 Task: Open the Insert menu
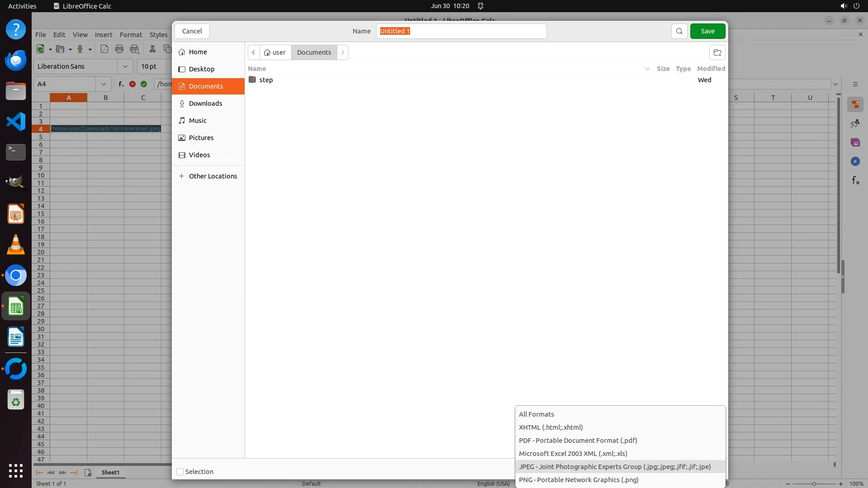pyautogui.click(x=103, y=35)
